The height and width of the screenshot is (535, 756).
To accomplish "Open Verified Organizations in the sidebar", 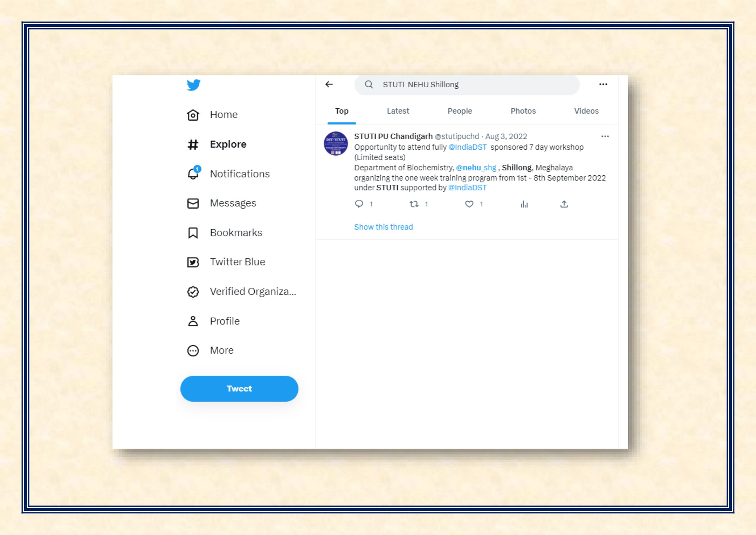I will 241,291.
